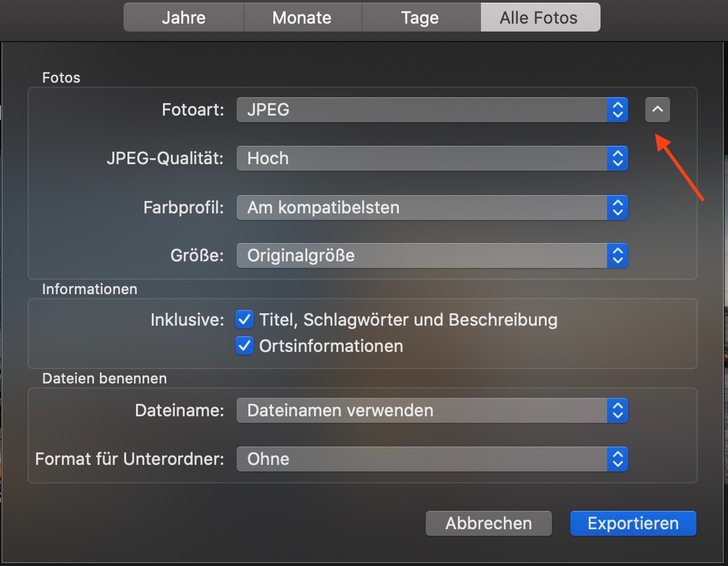The image size is (728, 566).
Task: Click the Fotoart dropdown arrows icon
Action: click(617, 110)
